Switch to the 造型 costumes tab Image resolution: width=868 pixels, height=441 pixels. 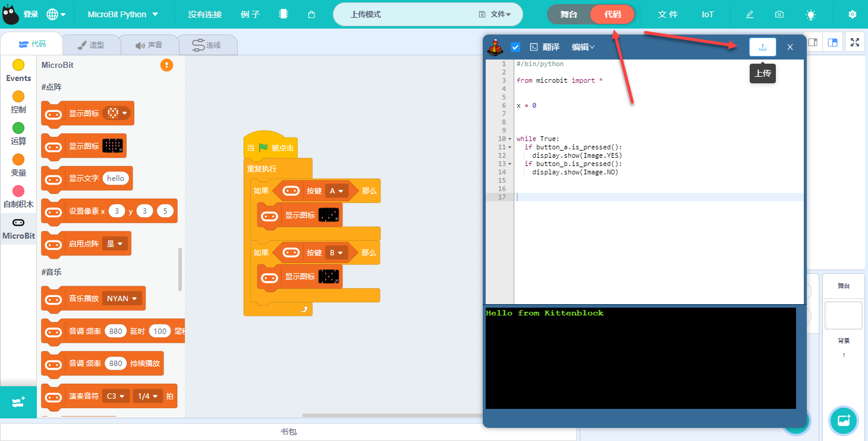(x=91, y=45)
